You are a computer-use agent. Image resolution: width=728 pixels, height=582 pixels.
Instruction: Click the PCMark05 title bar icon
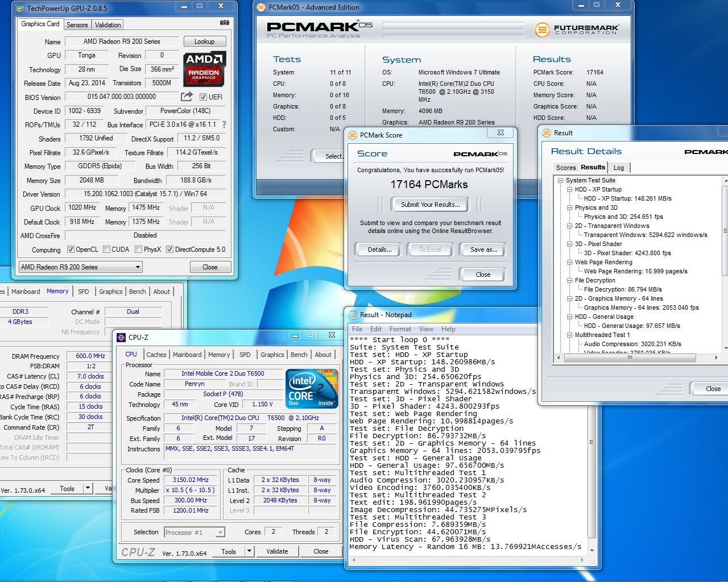261,7
